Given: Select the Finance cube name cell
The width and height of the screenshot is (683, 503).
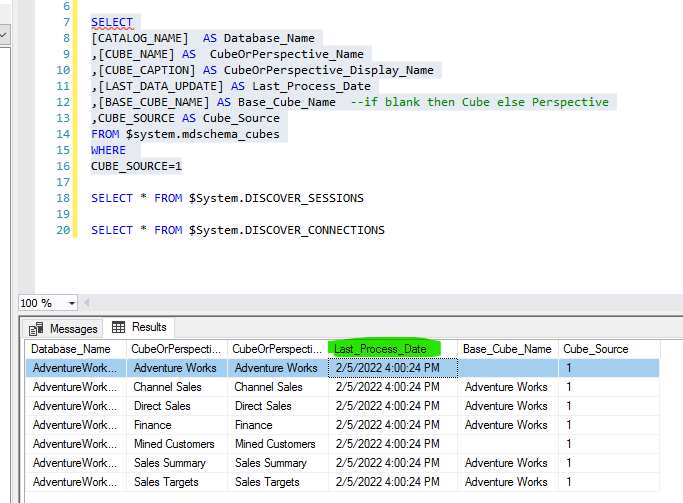Looking at the screenshot, I should [177, 425].
